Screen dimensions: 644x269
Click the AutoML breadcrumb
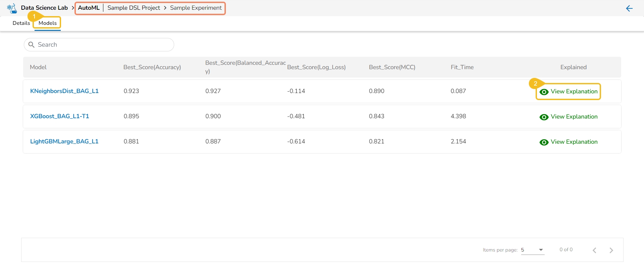(x=89, y=8)
